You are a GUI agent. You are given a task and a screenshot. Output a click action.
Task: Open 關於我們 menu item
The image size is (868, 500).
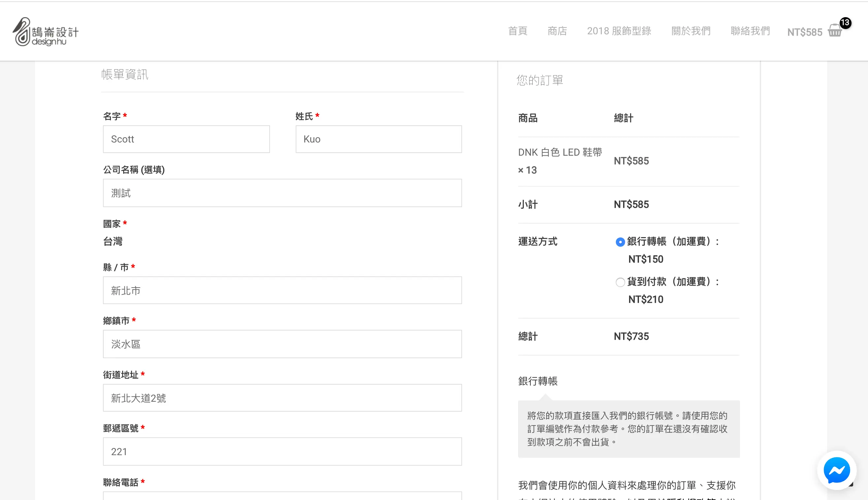(691, 31)
